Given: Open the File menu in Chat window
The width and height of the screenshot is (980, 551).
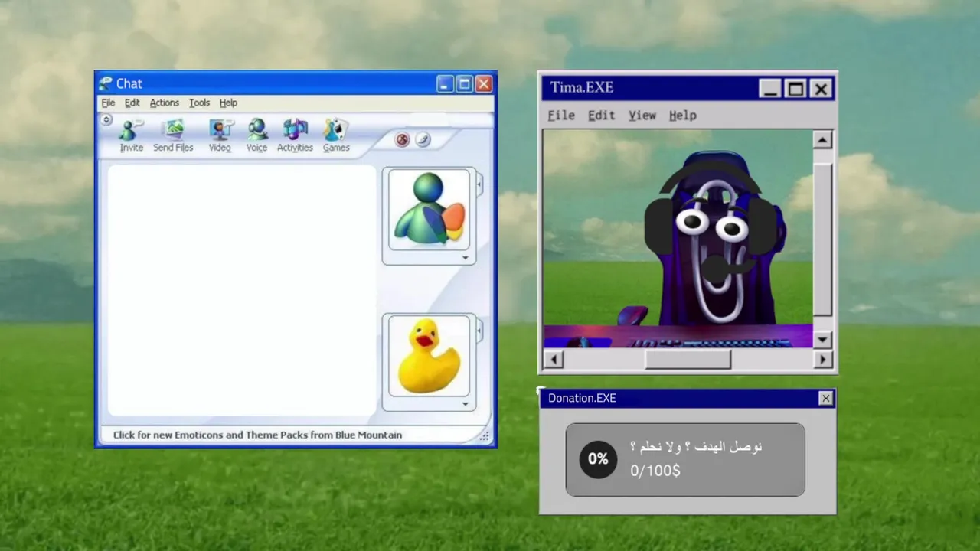Looking at the screenshot, I should [108, 103].
